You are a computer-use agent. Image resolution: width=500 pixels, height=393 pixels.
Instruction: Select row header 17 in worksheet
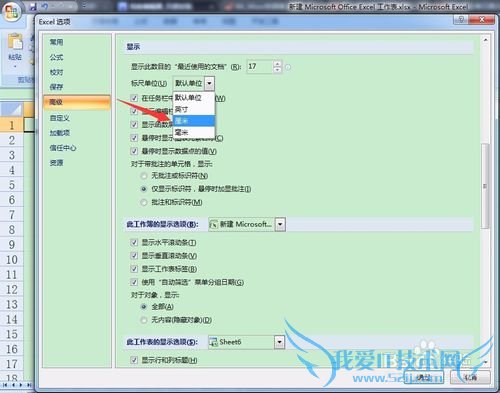12,364
